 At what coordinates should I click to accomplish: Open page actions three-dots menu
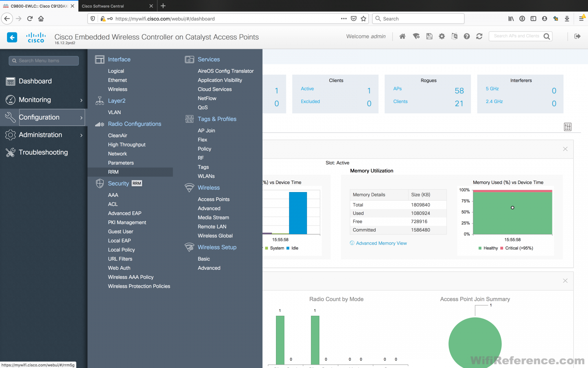(x=344, y=18)
